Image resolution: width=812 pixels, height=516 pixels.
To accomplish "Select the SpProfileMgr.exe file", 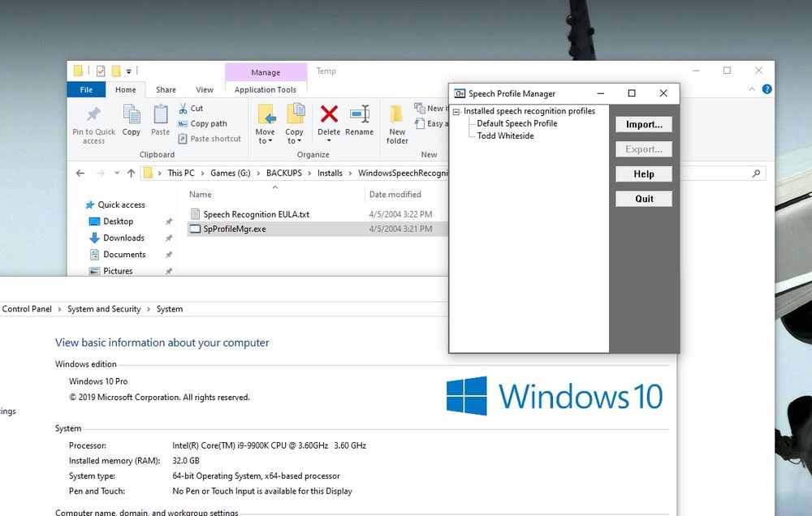I will tap(235, 229).
